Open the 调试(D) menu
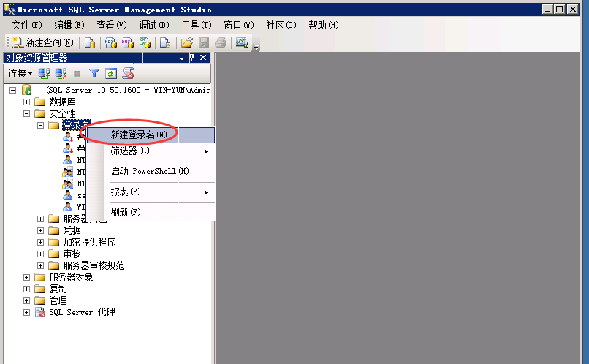 click(154, 25)
